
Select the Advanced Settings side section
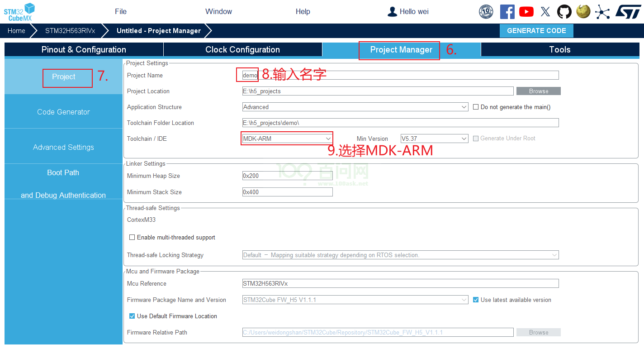coord(63,147)
